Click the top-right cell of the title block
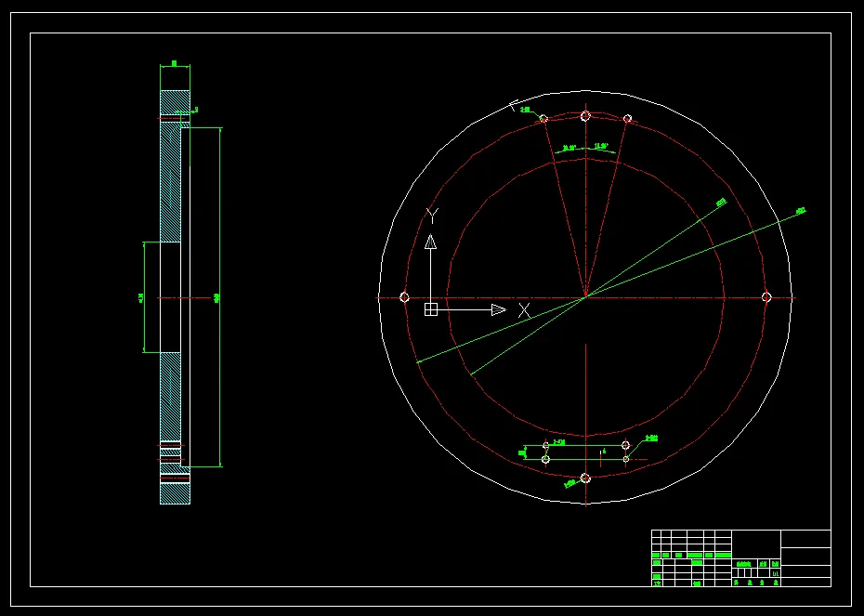 point(805,539)
